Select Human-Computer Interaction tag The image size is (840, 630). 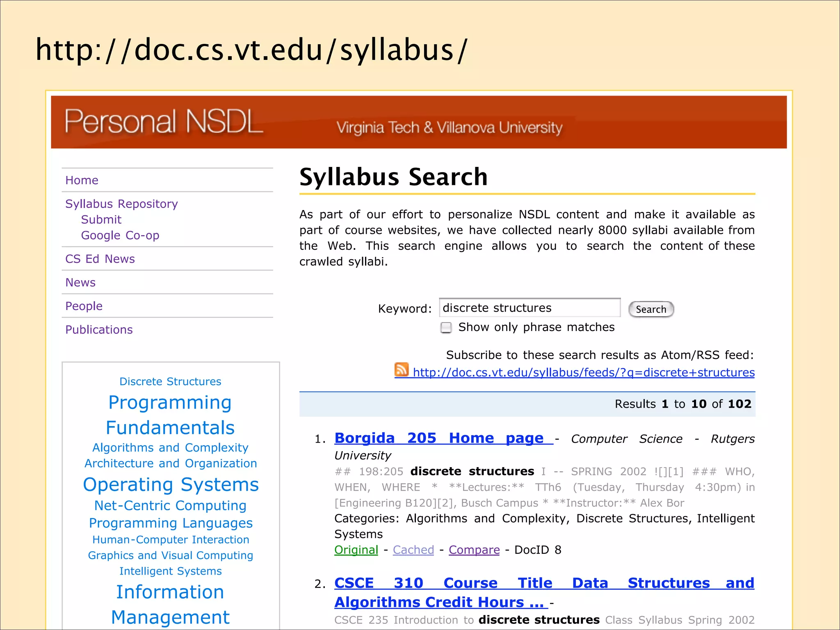pos(171,540)
